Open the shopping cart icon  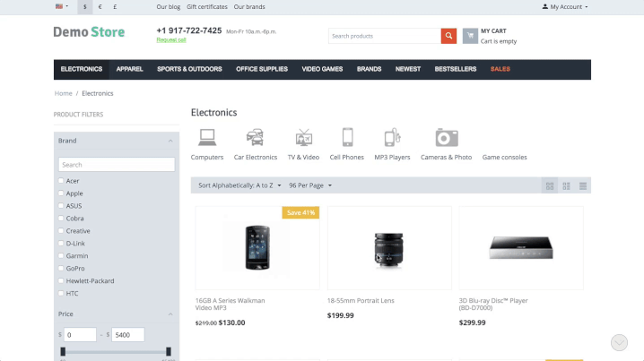coord(470,36)
